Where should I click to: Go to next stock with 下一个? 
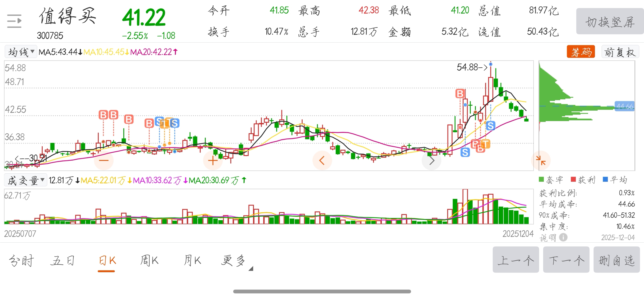pos(566,259)
